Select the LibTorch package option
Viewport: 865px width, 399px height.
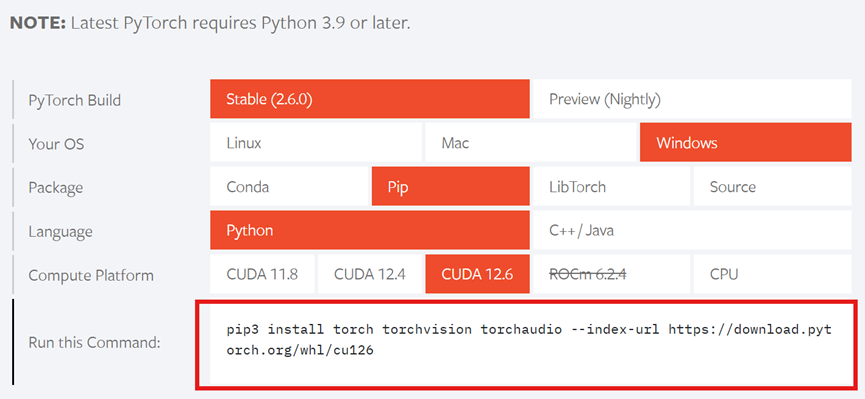611,187
